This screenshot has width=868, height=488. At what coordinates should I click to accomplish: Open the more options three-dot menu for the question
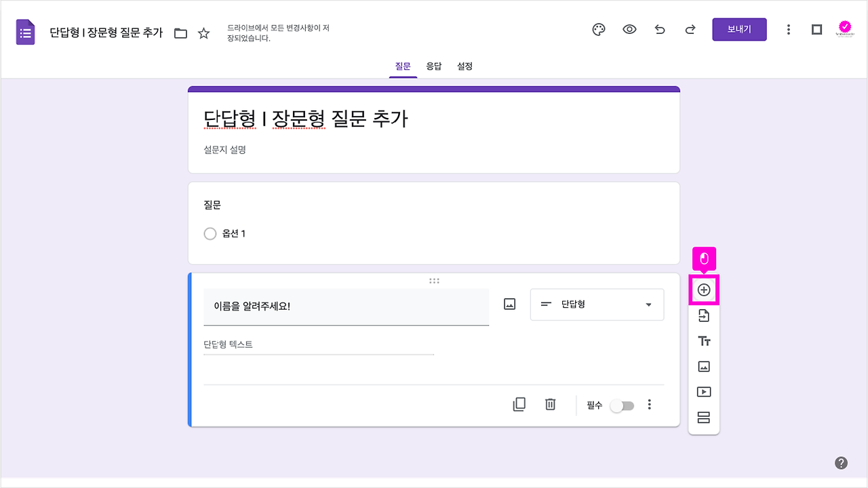coord(649,404)
